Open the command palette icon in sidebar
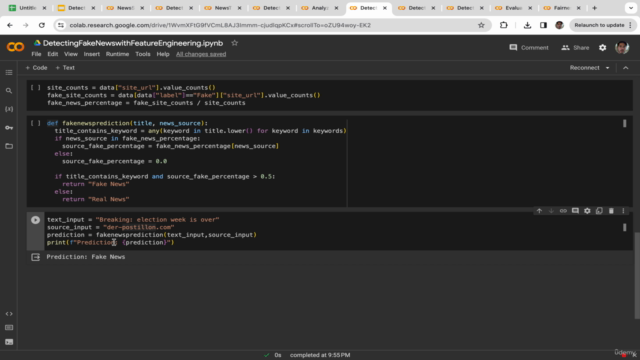The image size is (640, 360). (x=9, y=328)
